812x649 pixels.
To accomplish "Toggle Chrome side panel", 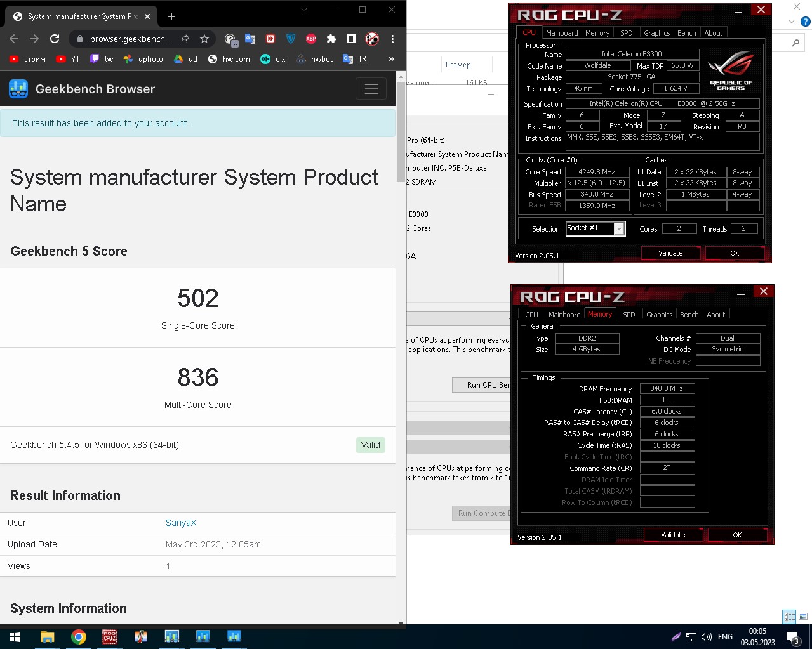I will click(x=352, y=39).
